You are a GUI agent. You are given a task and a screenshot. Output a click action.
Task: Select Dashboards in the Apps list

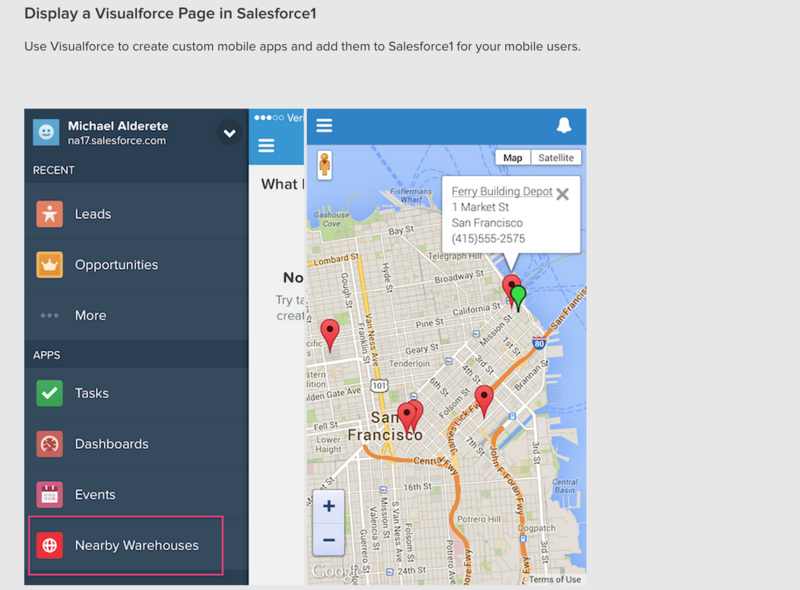tap(136, 444)
